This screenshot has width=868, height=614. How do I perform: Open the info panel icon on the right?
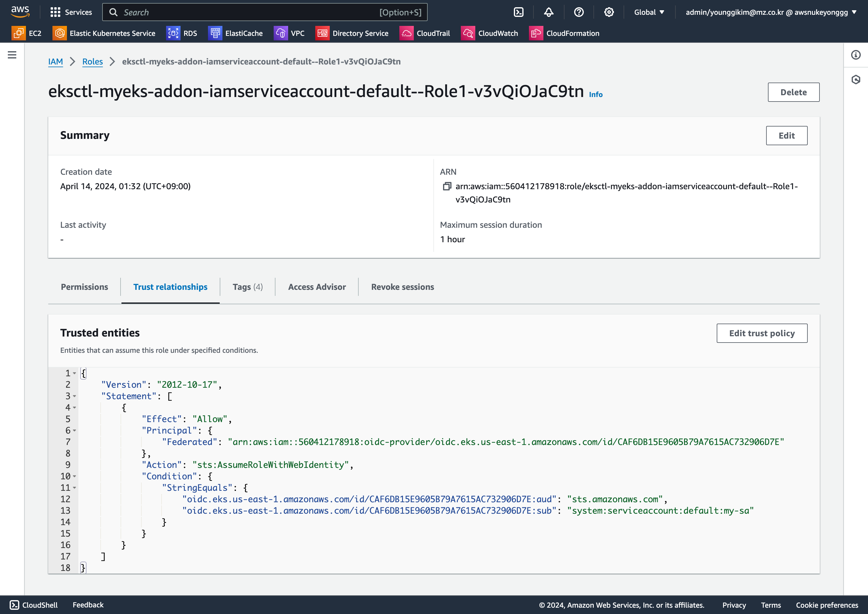coord(856,55)
